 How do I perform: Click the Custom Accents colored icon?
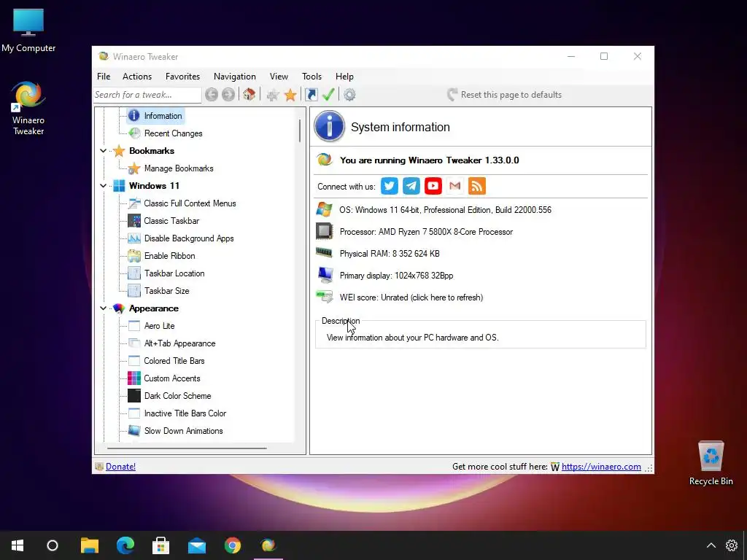click(134, 378)
